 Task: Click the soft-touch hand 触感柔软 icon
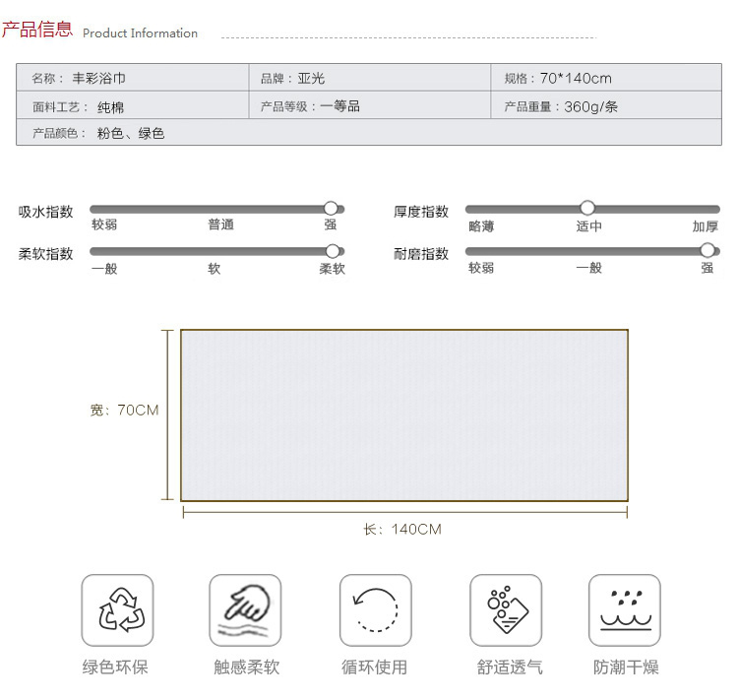click(245, 610)
